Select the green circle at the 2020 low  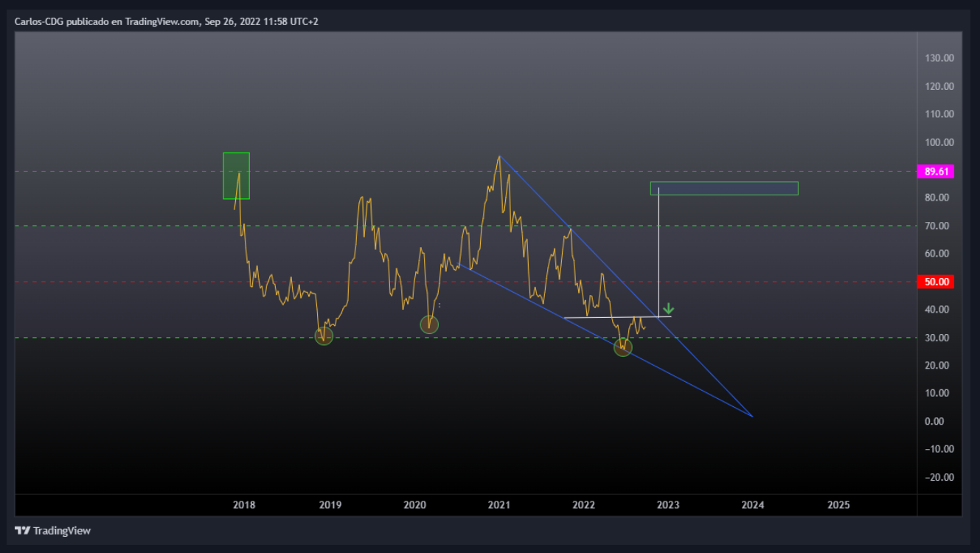click(x=429, y=324)
